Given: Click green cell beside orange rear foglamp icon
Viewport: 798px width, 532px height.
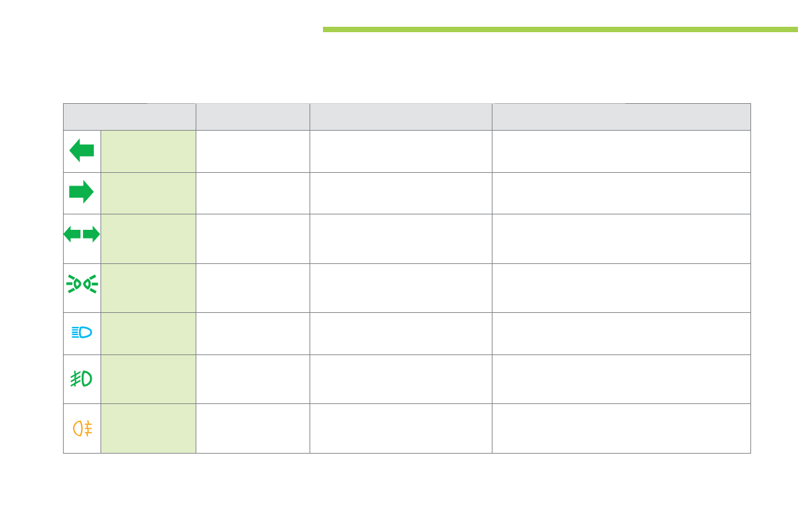Looking at the screenshot, I should [x=148, y=428].
